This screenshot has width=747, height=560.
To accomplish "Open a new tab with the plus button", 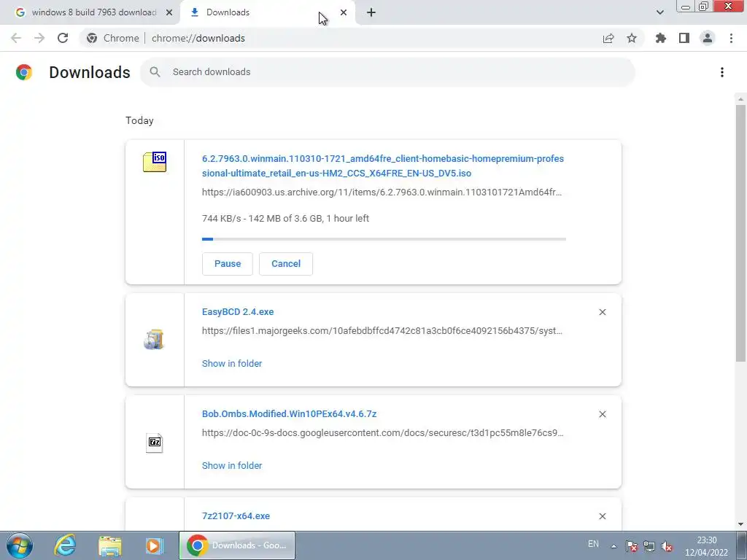I will pos(371,12).
